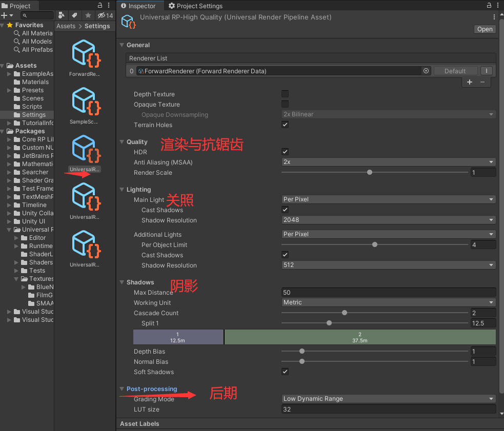Select the Scripts folder
This screenshot has width=504, height=431.
point(28,107)
